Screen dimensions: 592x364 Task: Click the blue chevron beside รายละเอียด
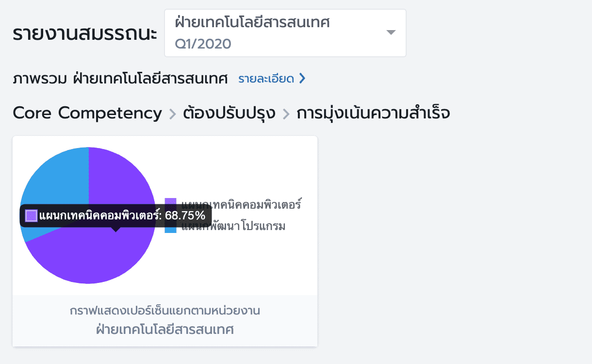click(x=302, y=79)
